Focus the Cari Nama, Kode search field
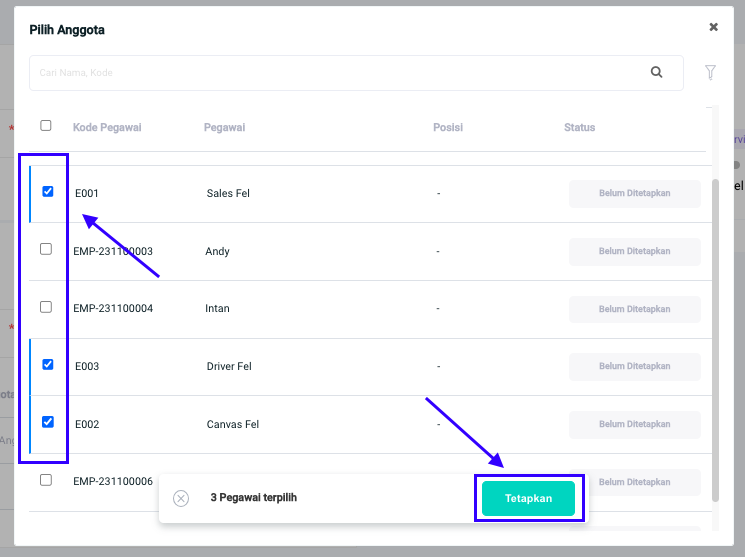Viewport: 745px width, 557px height. [x=340, y=72]
